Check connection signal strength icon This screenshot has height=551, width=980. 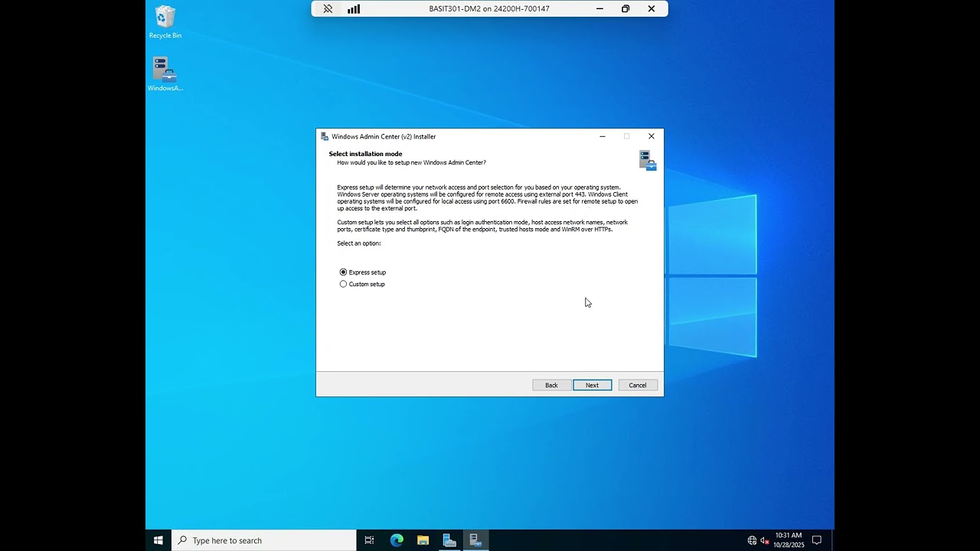coord(354,9)
